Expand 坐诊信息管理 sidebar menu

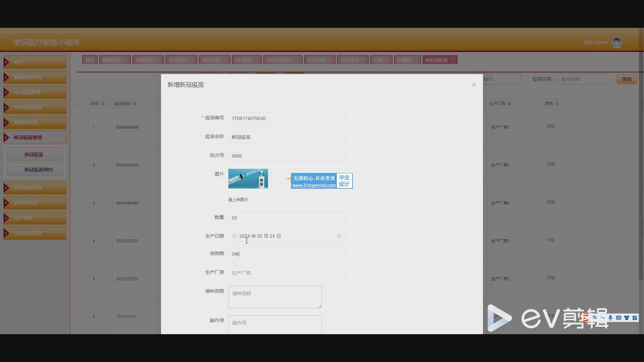35,107
